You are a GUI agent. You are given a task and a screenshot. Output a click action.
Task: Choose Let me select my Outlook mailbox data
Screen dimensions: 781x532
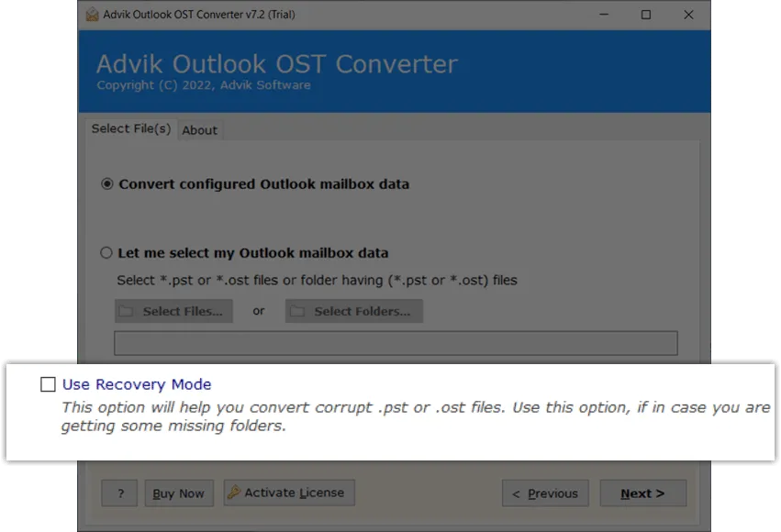coord(107,253)
